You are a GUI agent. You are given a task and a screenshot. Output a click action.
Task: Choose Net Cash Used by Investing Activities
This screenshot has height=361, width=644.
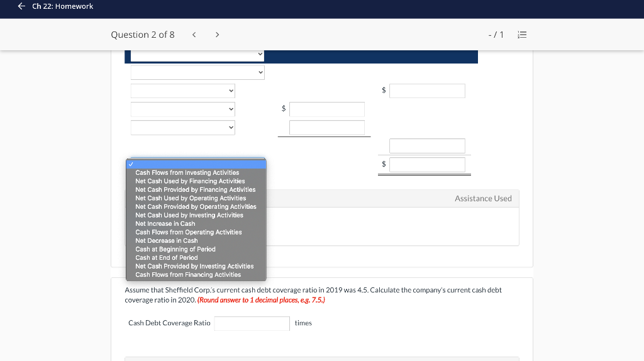(189, 215)
